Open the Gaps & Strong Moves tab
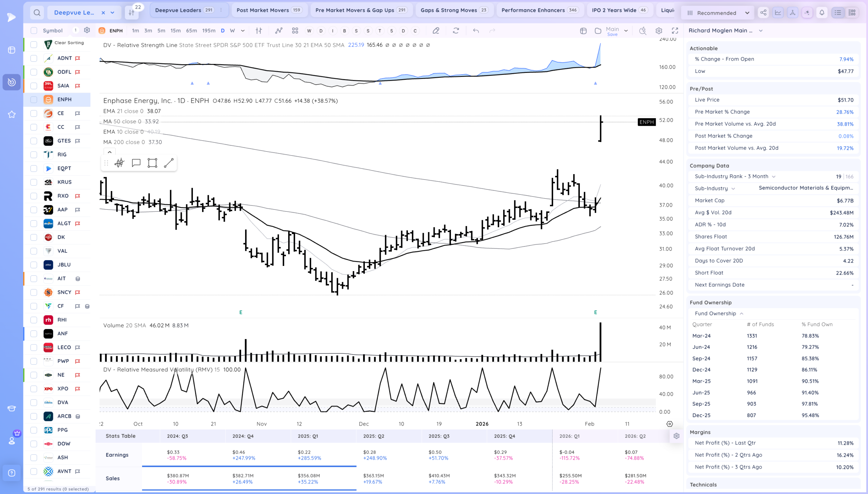 (x=454, y=10)
